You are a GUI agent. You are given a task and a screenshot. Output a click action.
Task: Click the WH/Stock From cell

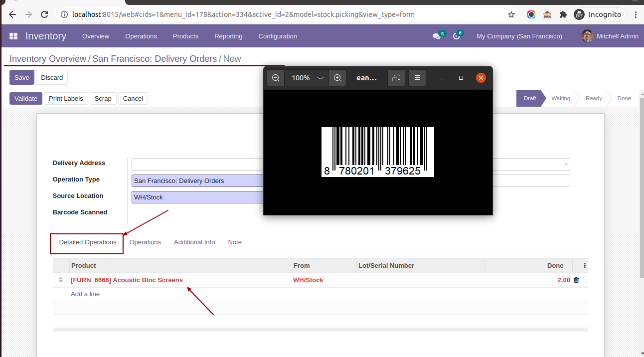pos(324,280)
